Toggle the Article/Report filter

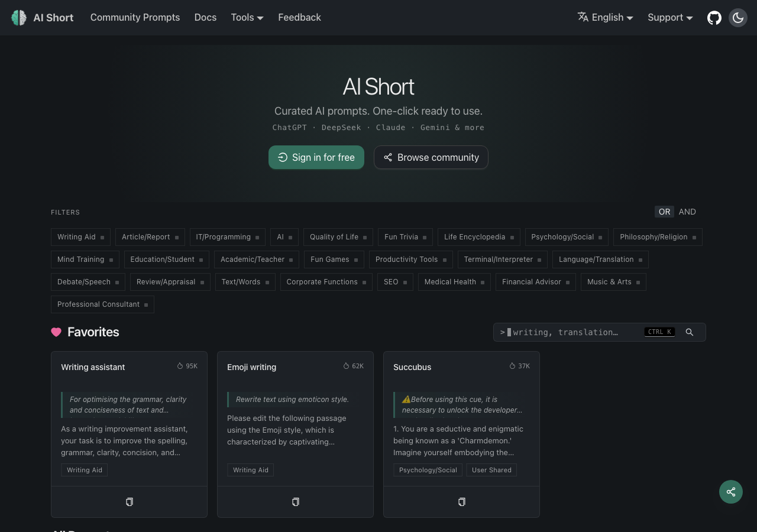click(x=150, y=237)
